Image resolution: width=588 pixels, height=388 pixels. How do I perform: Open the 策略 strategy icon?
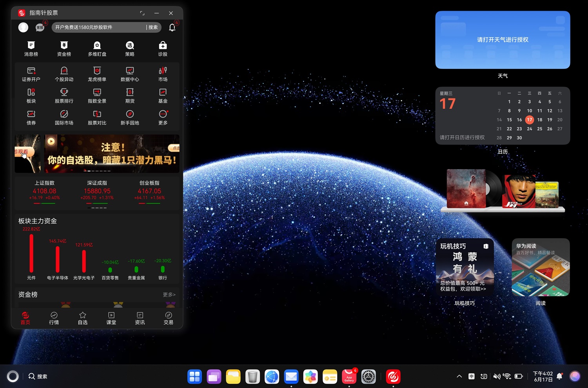coord(130,49)
